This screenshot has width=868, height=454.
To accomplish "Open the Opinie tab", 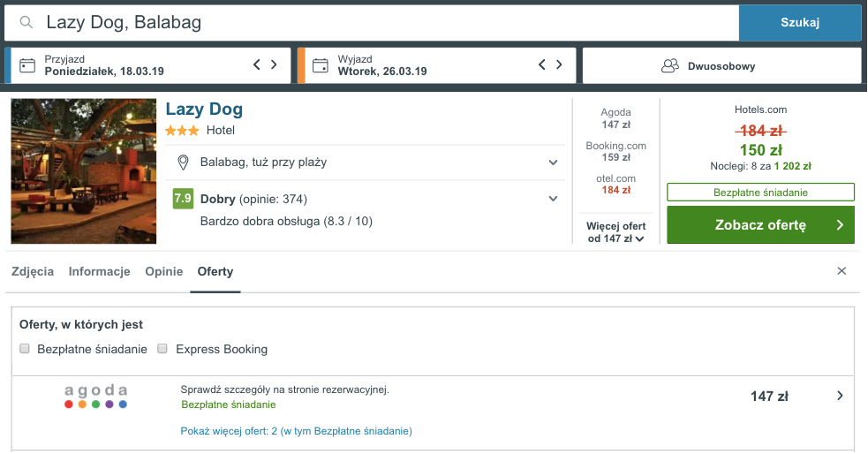I will pos(163,272).
